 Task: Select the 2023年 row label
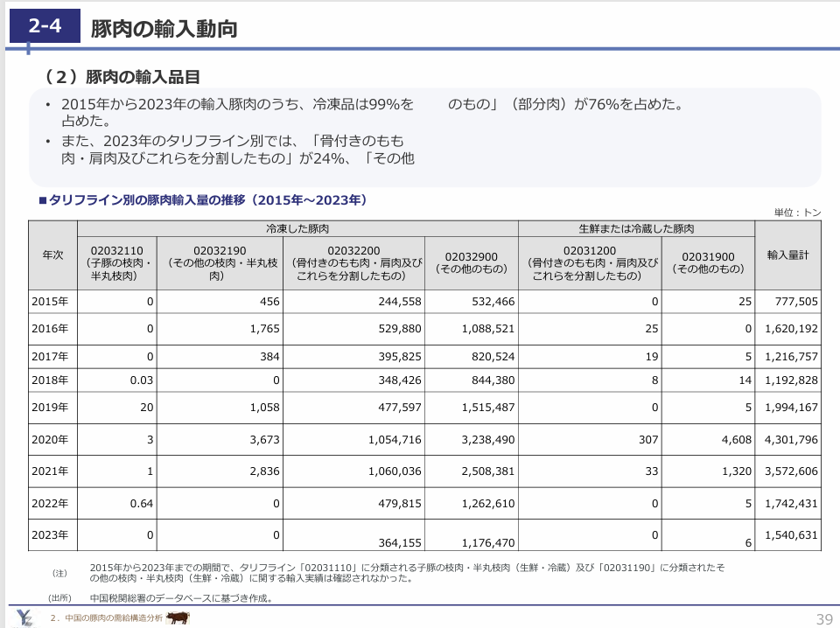click(x=50, y=534)
